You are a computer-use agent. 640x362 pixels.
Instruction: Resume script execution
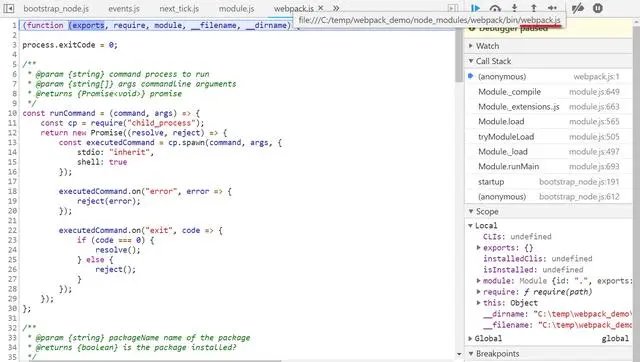click(x=476, y=8)
